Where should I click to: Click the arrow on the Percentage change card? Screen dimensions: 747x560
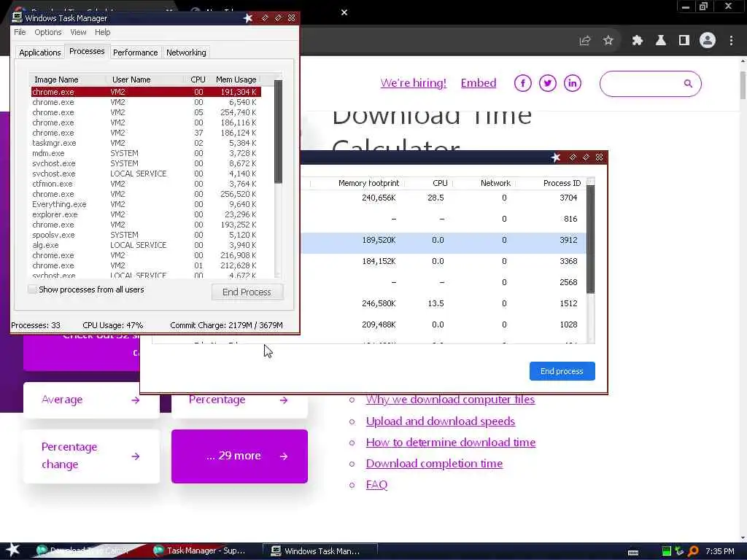136,456
